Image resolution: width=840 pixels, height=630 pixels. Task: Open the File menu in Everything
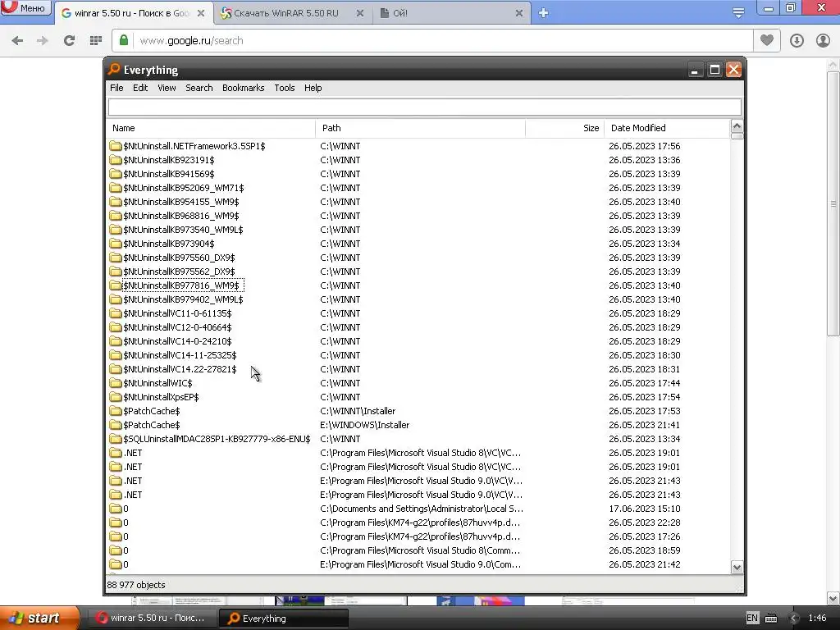pos(116,88)
